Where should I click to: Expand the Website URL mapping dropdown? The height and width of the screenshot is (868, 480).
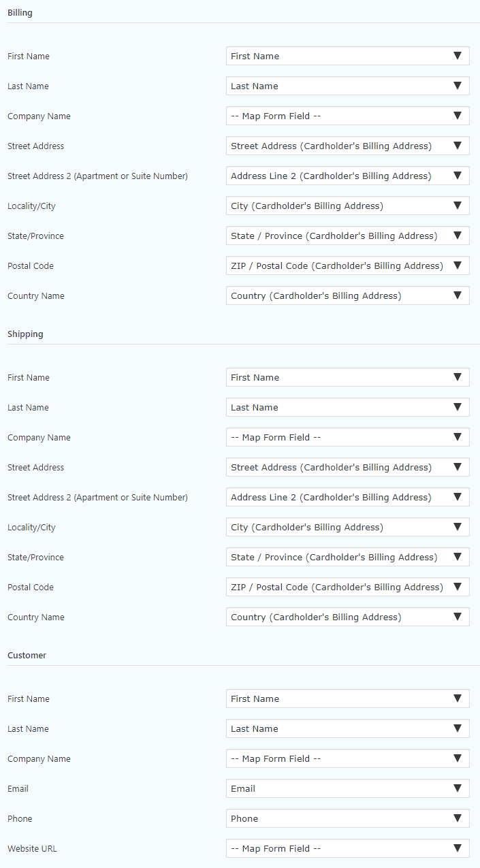(347, 848)
